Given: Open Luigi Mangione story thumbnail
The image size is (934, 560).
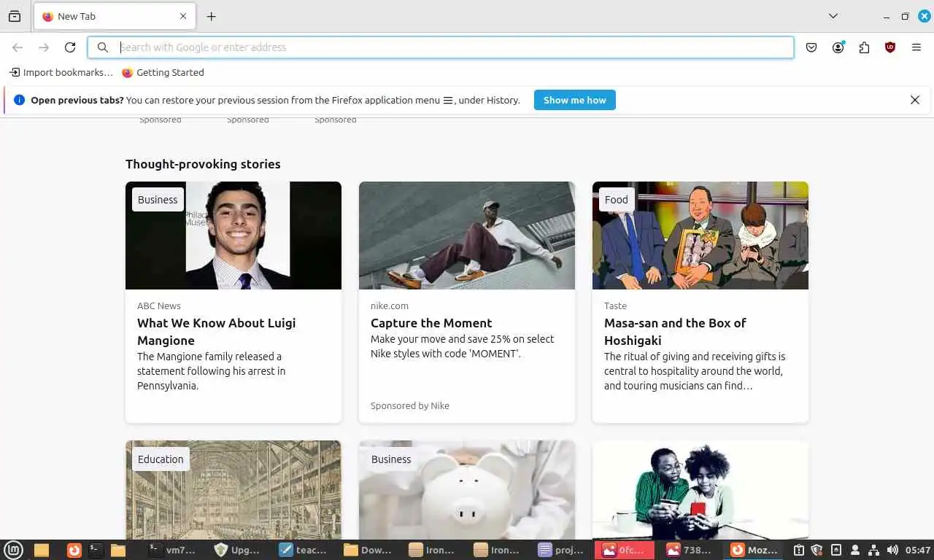Looking at the screenshot, I should click(233, 236).
